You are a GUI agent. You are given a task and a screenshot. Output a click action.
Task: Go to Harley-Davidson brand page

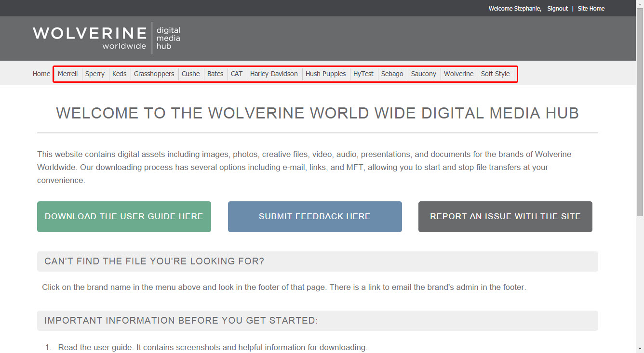[274, 74]
